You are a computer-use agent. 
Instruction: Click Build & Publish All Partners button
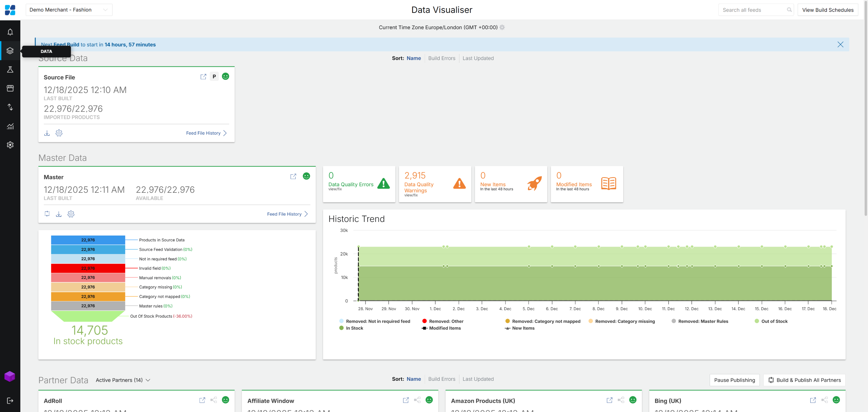tap(804, 380)
